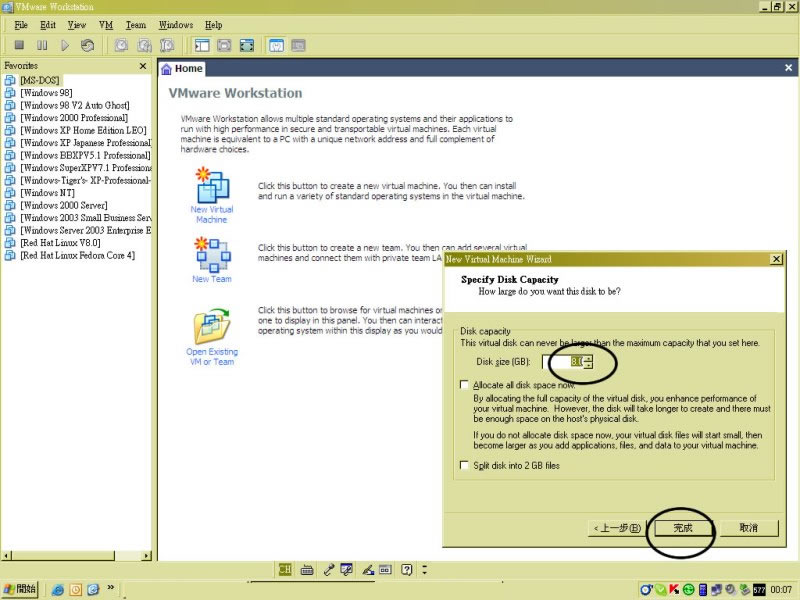Open the 開始 Start button

(x=20, y=589)
